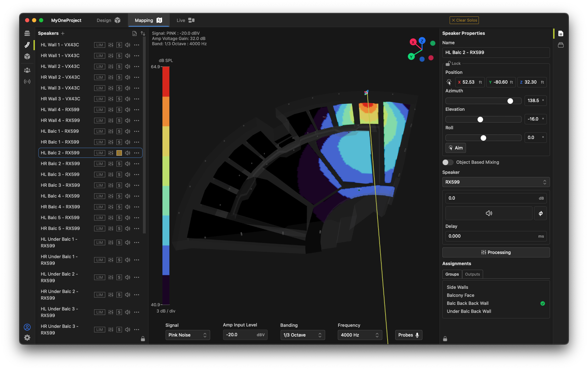This screenshot has width=588, height=370.
Task: Open EQ processing for HR Wall 2 - VX43C
Action: pyautogui.click(x=111, y=77)
